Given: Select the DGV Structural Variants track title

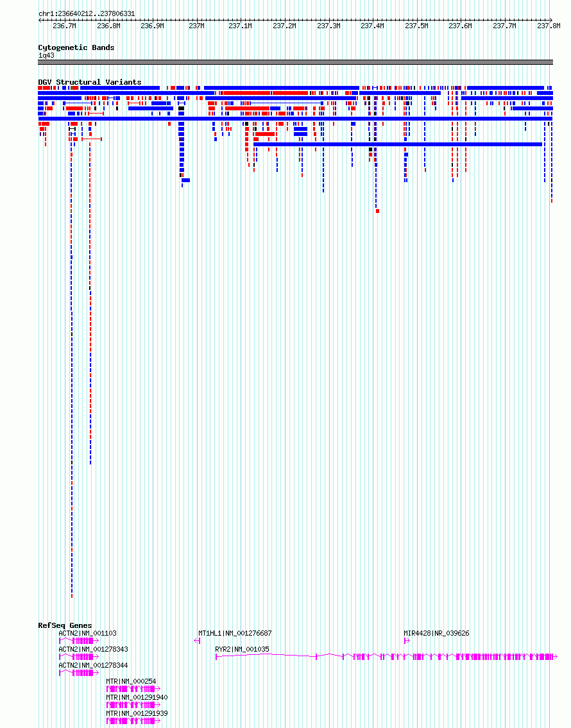Looking at the screenshot, I should [90, 82].
